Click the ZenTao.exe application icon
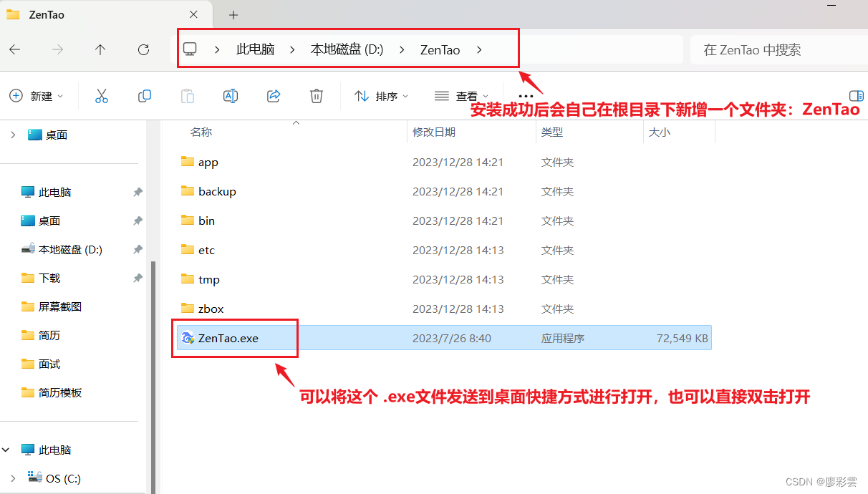Screen dimensions: 868x494 click(188, 338)
